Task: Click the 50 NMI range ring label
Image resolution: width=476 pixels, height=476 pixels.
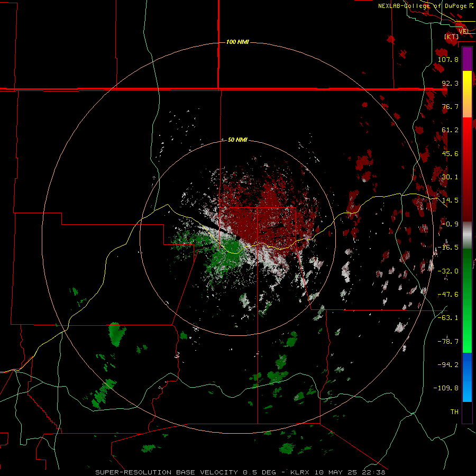Action: [237, 140]
